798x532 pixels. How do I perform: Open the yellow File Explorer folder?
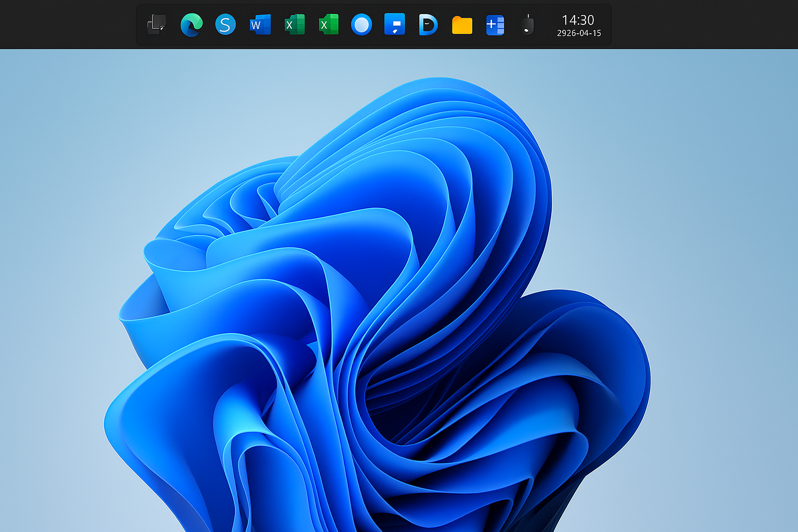pyautogui.click(x=462, y=25)
